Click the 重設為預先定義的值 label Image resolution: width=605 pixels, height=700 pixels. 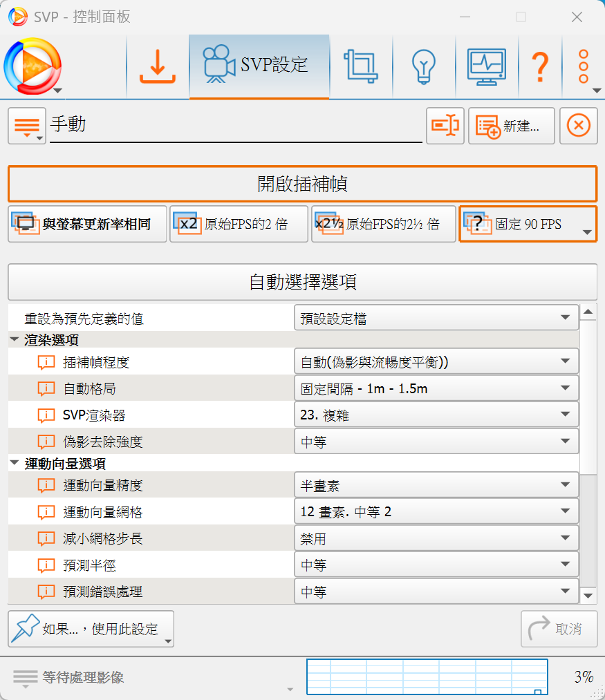pos(84,319)
